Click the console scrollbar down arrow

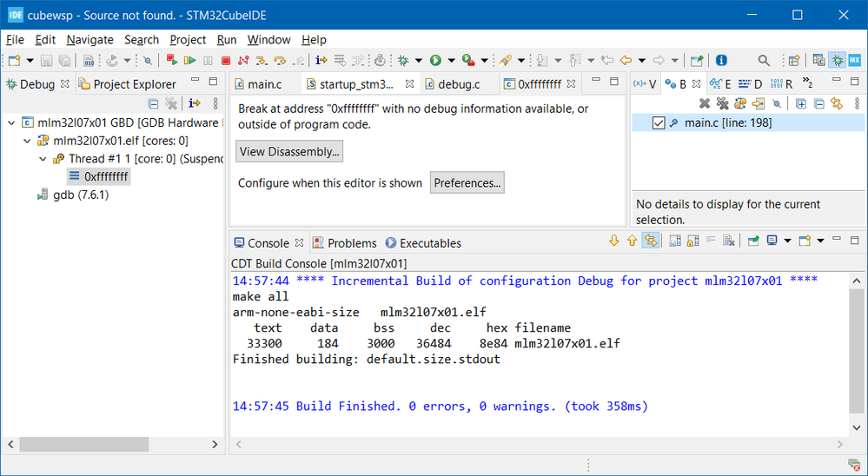point(857,428)
